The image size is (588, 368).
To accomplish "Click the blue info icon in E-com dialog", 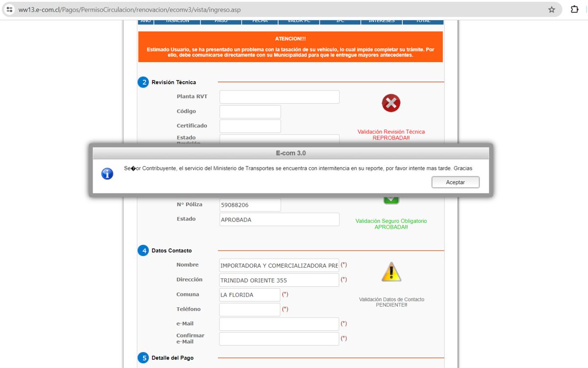I will click(107, 173).
